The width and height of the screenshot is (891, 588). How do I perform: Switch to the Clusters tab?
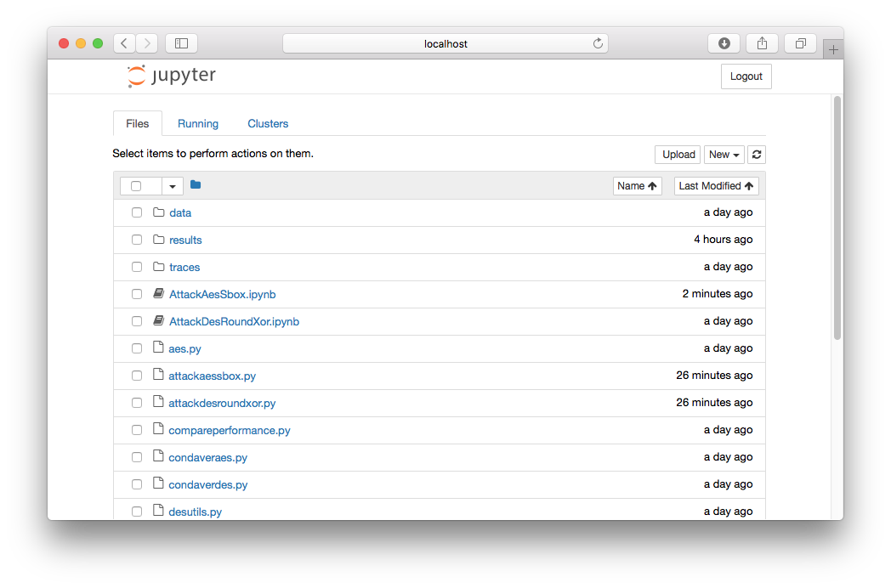point(268,123)
